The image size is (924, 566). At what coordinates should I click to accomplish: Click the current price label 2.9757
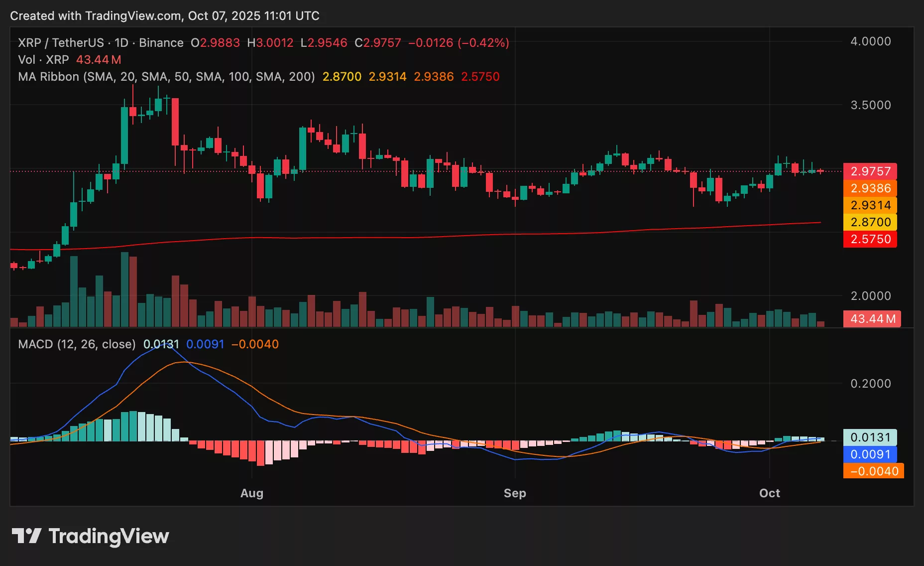point(870,171)
